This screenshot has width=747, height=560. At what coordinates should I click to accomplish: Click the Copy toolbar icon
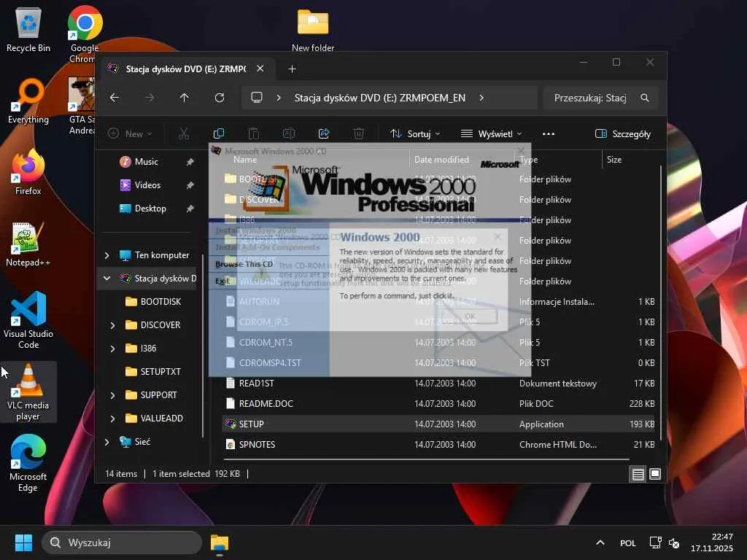click(219, 134)
